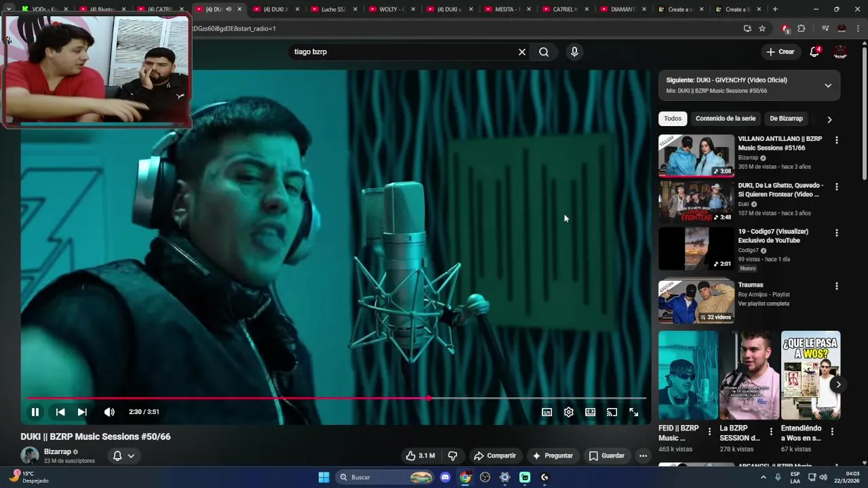Open Logitech G HUB from taskbar
The width and height of the screenshot is (868, 488).
(x=545, y=477)
